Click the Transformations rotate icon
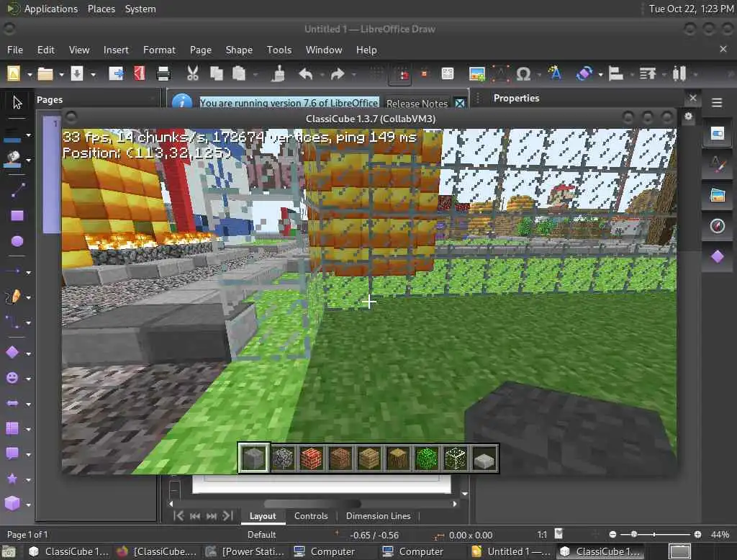This screenshot has width=737, height=560. [584, 74]
